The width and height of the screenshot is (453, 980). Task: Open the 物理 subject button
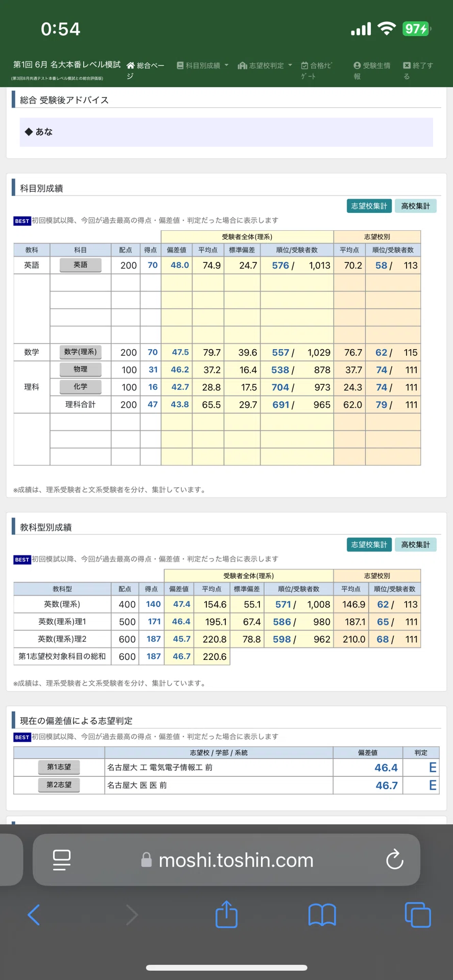pos(81,369)
